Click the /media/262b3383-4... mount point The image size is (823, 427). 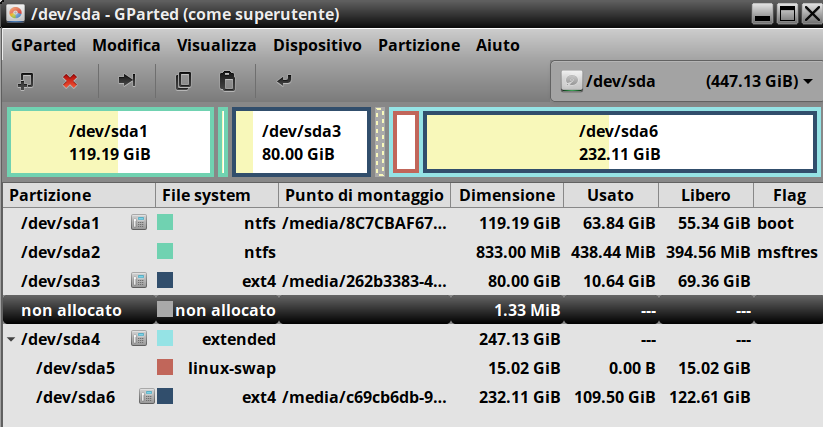(364, 282)
